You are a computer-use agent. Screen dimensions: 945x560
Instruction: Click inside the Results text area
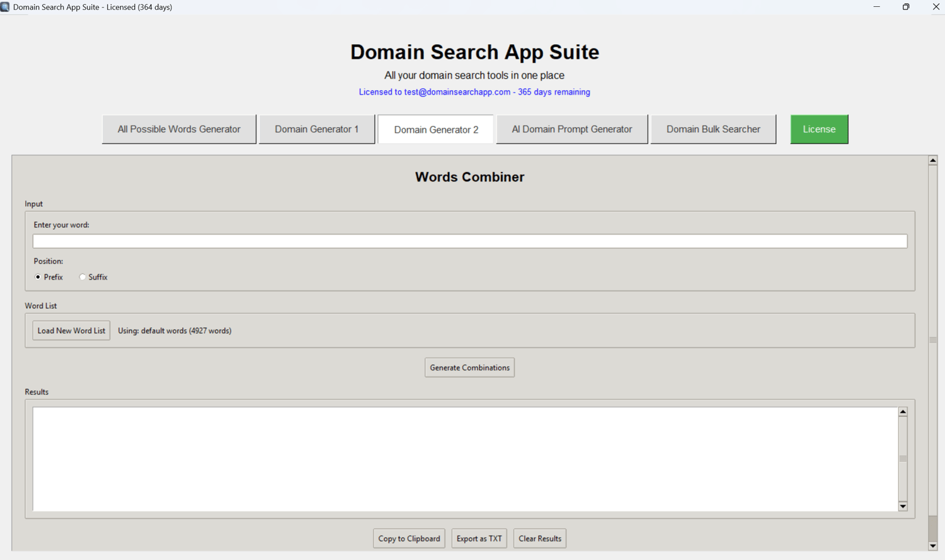click(465, 459)
